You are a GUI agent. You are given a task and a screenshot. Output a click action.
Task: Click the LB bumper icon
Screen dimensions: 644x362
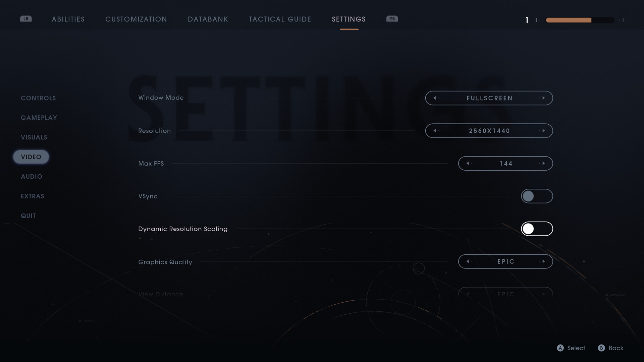(26, 19)
